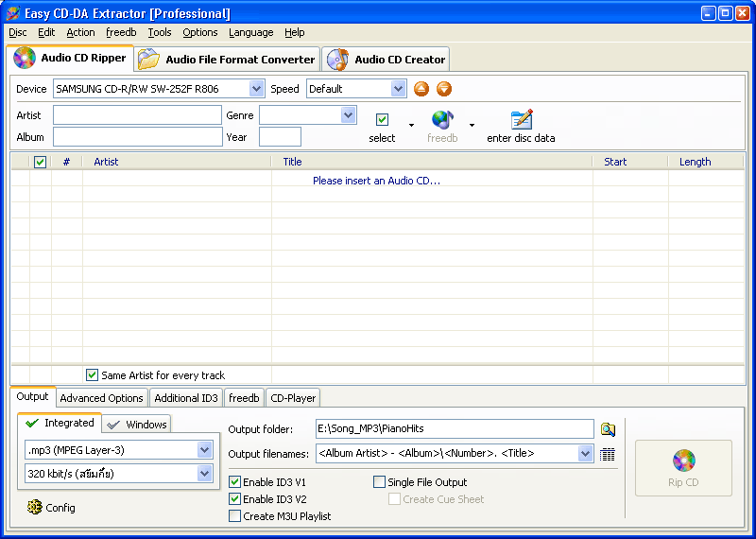Toggle select-all tracks header checkbox
Image resolution: width=756 pixels, height=539 pixels.
pos(40,162)
